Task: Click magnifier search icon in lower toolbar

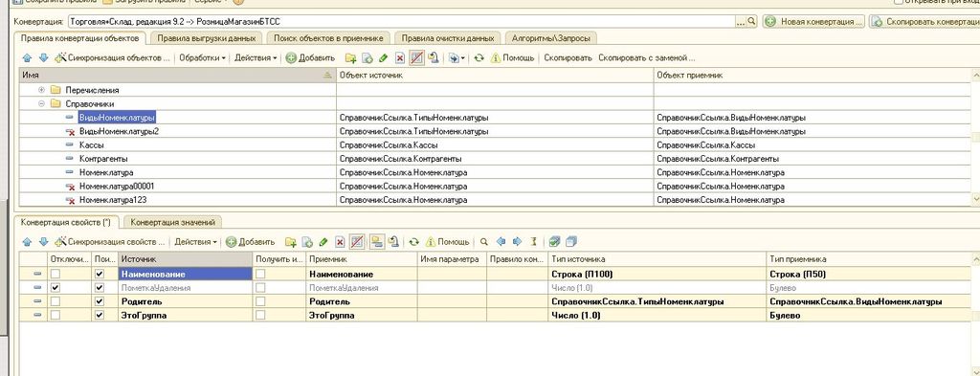Action: click(483, 242)
